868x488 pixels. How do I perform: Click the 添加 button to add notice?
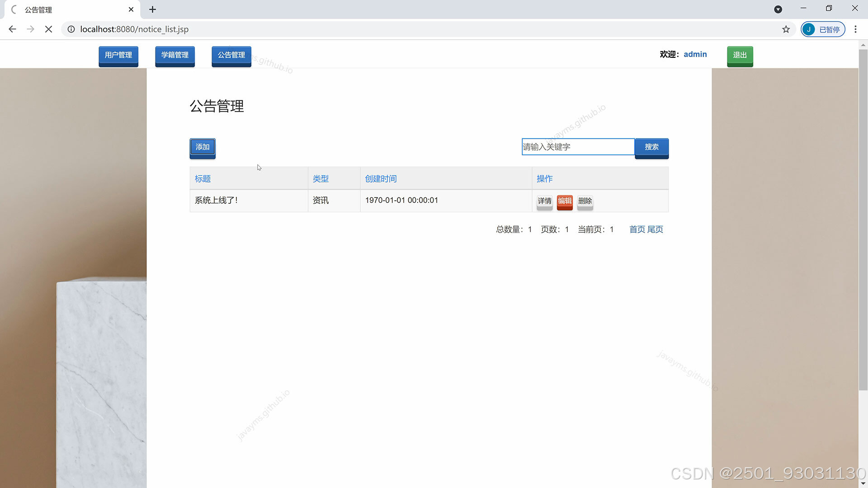203,148
